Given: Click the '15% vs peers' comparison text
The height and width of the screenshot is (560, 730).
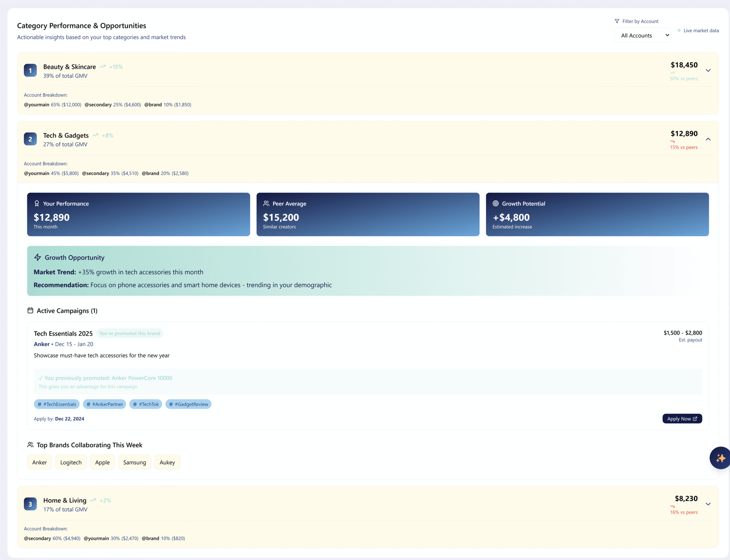Looking at the screenshot, I should [683, 147].
